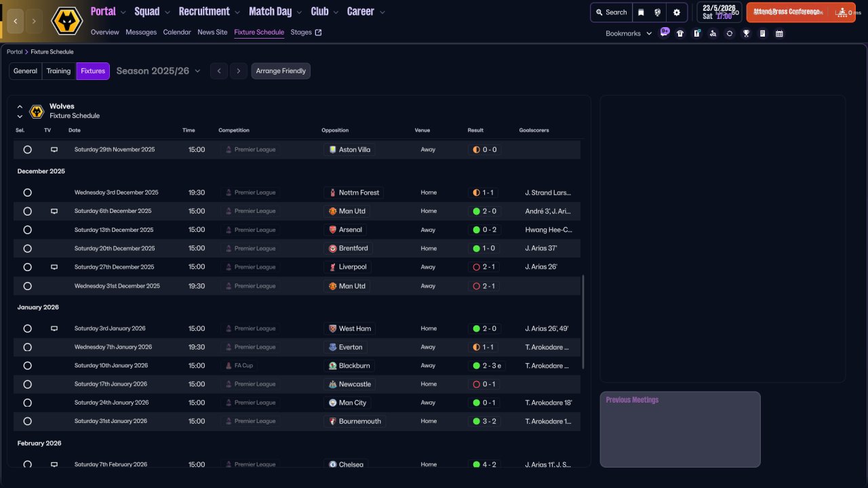Open the Calendar tab
Image resolution: width=868 pixels, height=488 pixels.
177,33
